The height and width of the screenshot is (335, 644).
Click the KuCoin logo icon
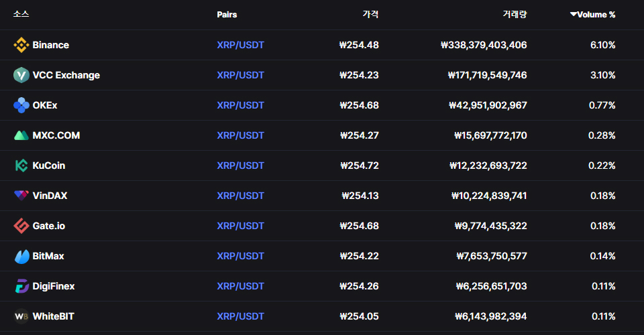(x=21, y=165)
